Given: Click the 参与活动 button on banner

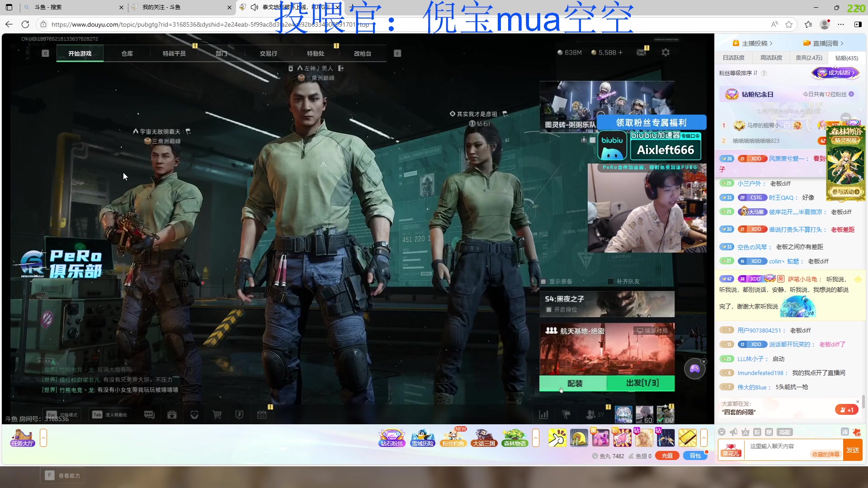Looking at the screenshot, I should click(845, 192).
